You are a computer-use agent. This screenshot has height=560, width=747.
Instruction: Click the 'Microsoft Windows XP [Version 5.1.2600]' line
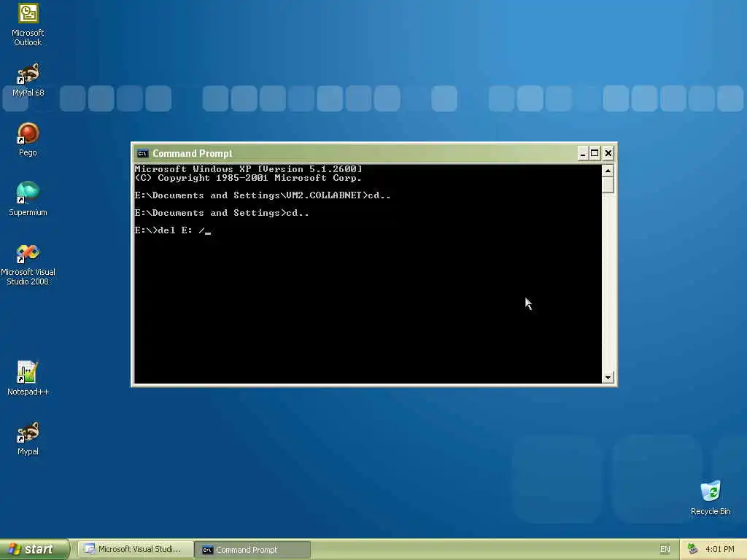[248, 169]
